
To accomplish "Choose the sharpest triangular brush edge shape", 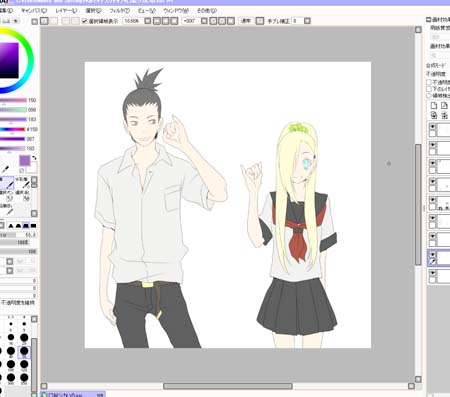I will (x=11, y=226).
